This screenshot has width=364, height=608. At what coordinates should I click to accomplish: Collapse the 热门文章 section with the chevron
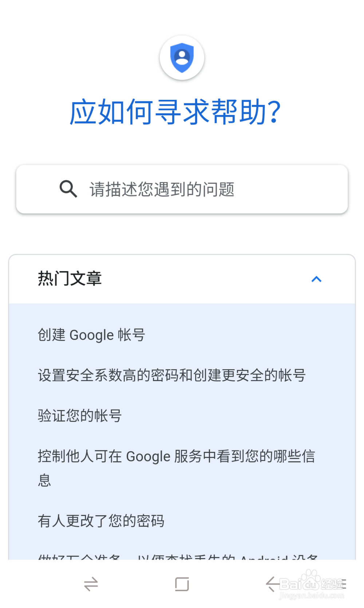316,279
